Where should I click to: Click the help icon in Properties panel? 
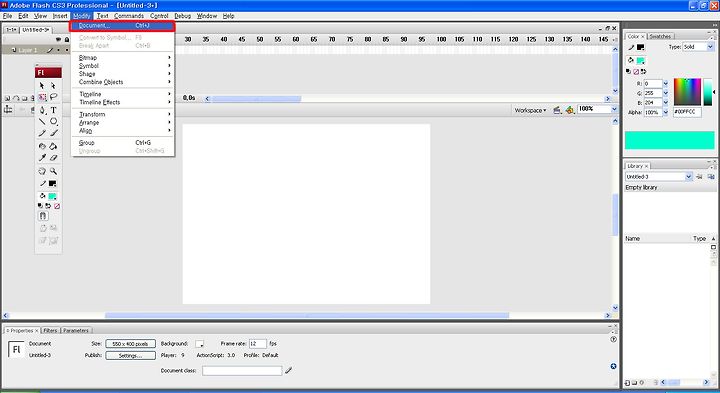[x=613, y=339]
